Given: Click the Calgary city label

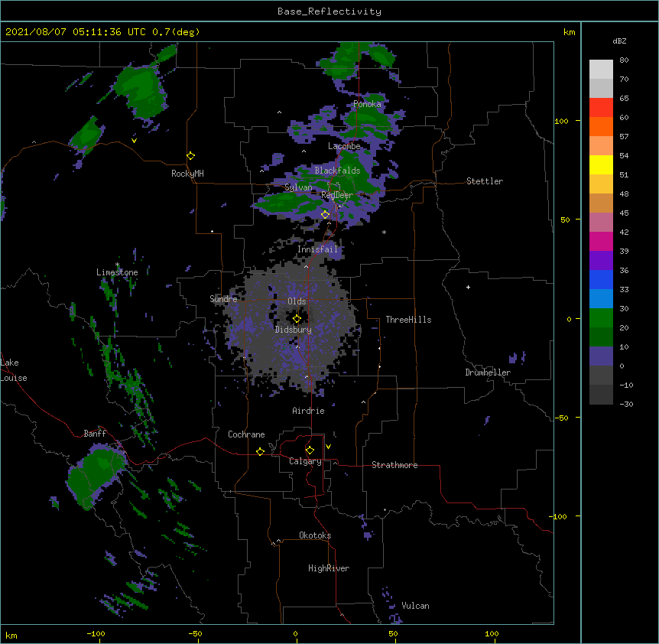Looking at the screenshot, I should pyautogui.click(x=306, y=461).
